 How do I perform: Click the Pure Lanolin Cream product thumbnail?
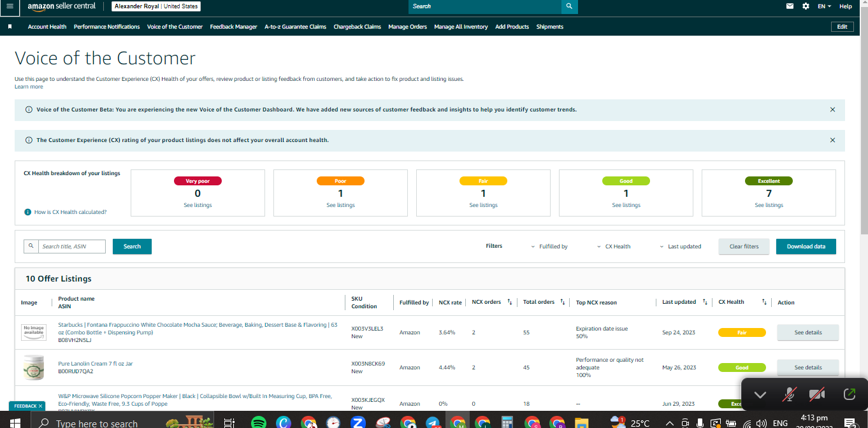pos(34,367)
